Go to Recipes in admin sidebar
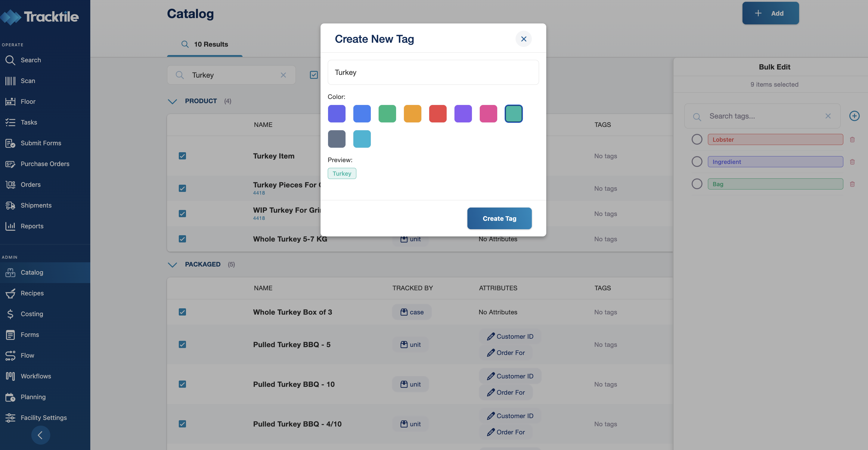The width and height of the screenshot is (868, 450). [x=32, y=293]
